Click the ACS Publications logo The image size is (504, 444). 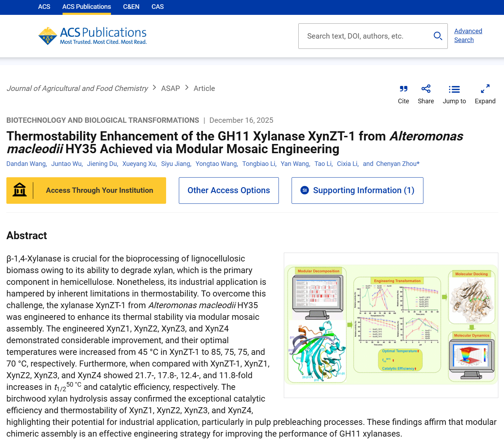(93, 36)
